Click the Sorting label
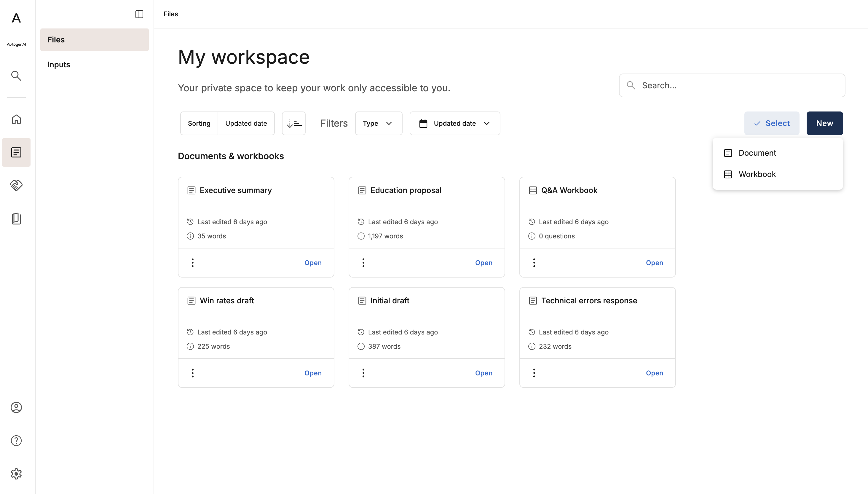 [x=199, y=123]
